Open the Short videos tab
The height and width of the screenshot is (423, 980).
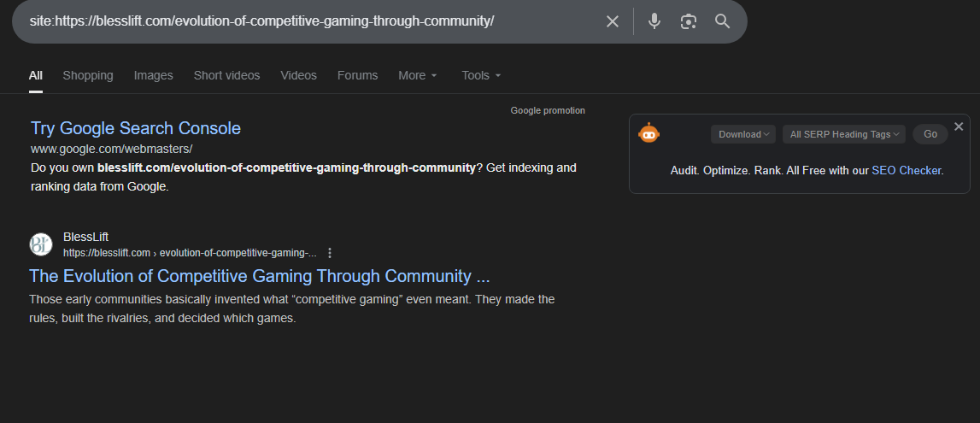coord(227,75)
